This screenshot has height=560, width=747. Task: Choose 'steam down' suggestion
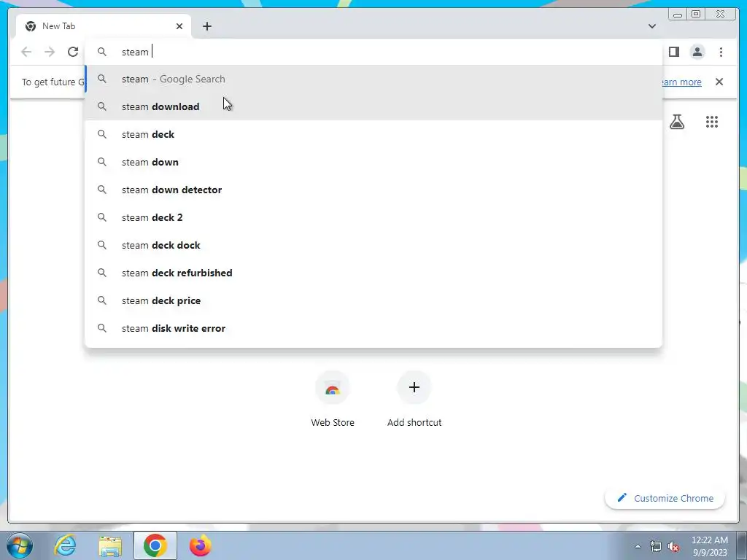(x=373, y=162)
